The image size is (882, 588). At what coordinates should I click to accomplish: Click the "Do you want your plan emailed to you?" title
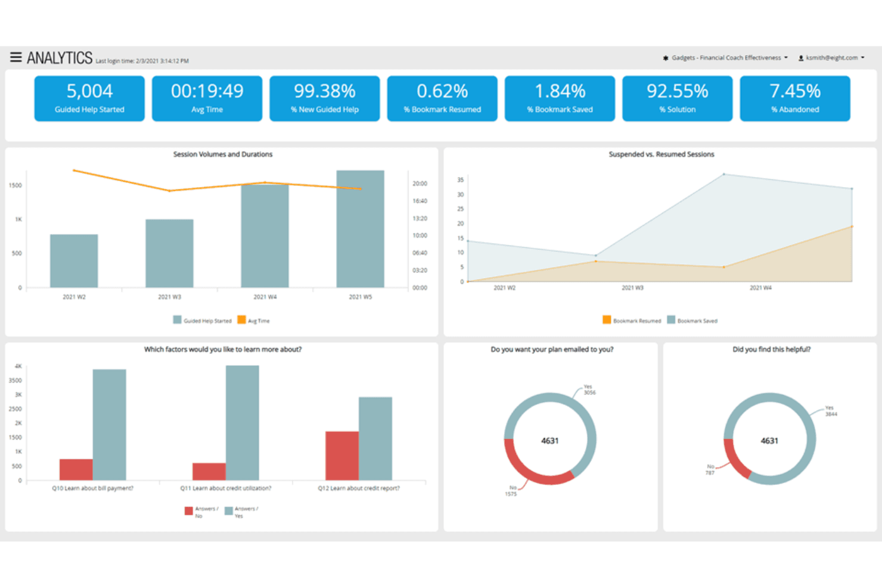tap(552, 350)
